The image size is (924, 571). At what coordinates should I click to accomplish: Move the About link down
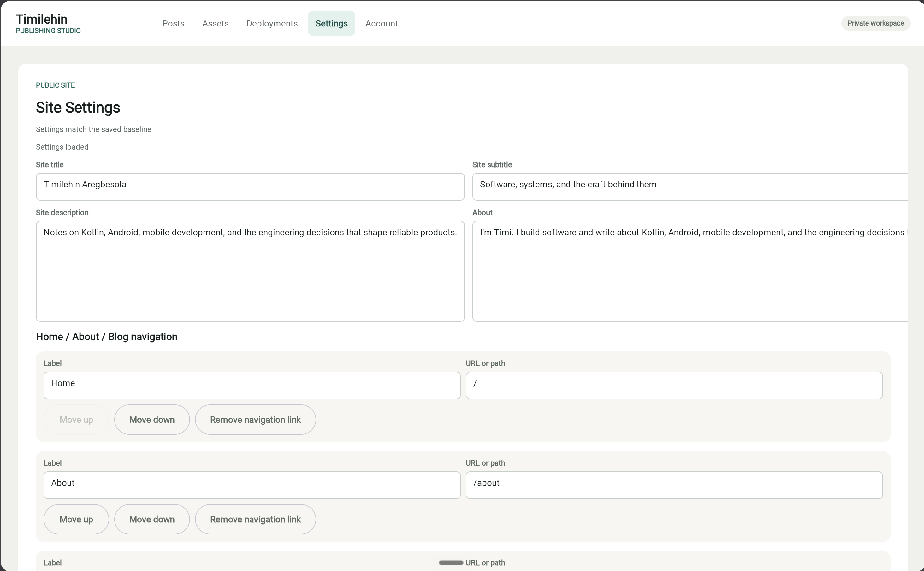click(152, 519)
